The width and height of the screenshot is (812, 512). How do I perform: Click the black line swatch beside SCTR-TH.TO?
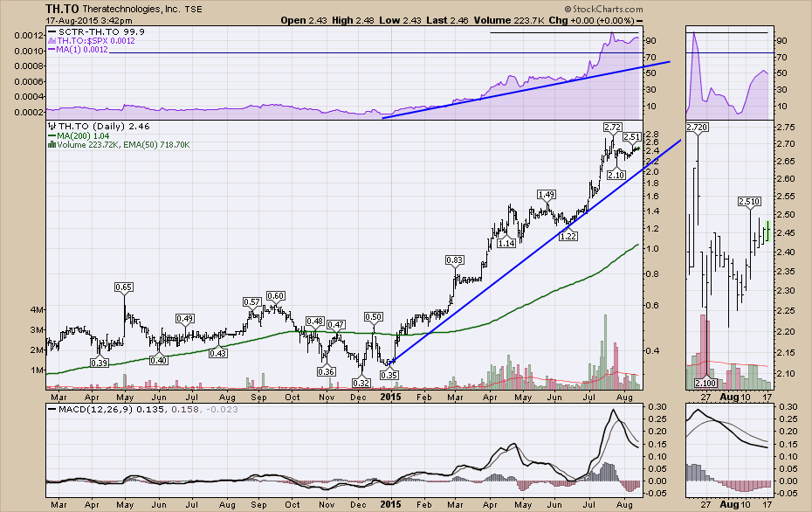pos(52,31)
